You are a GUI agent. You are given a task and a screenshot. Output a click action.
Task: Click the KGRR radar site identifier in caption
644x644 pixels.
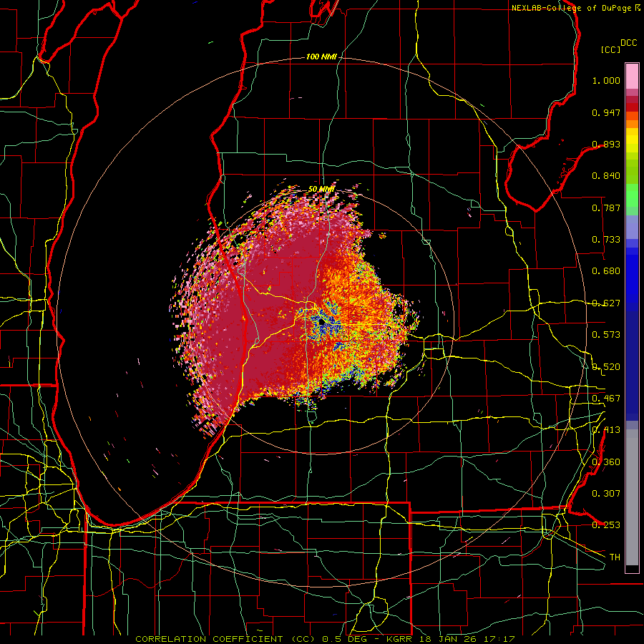[399, 639]
